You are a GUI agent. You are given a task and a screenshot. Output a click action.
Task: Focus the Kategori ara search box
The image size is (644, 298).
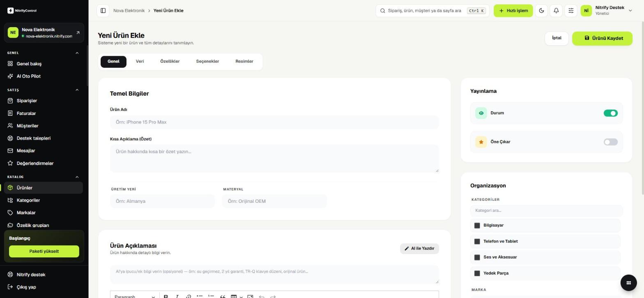pyautogui.click(x=546, y=211)
